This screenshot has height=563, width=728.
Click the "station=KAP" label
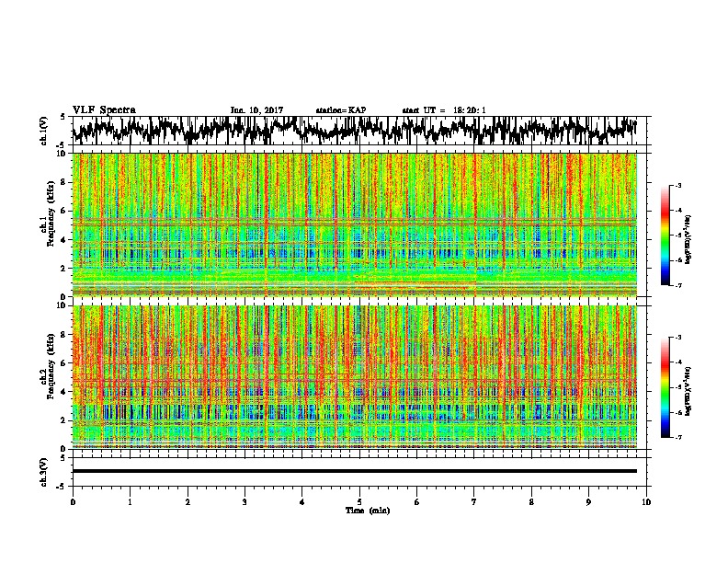(x=341, y=110)
